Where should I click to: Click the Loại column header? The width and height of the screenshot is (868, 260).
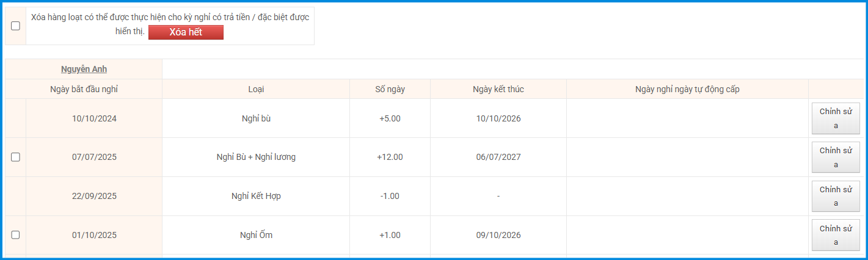click(256, 89)
